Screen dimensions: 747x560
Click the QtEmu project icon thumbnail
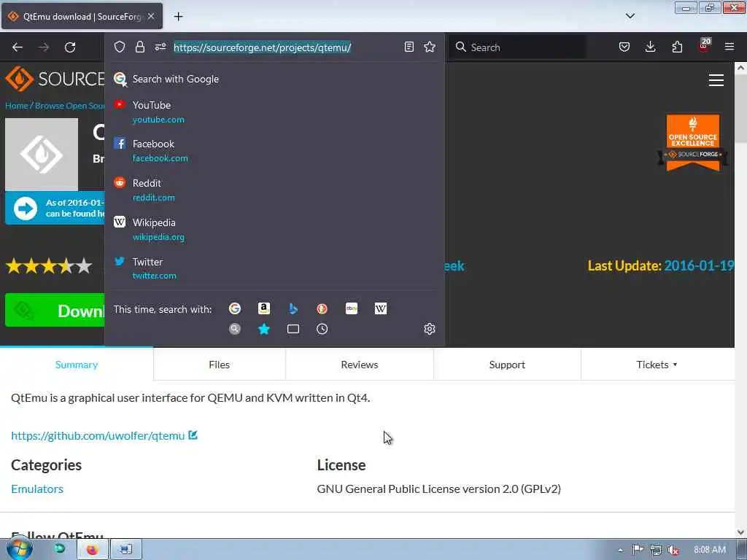tap(42, 155)
